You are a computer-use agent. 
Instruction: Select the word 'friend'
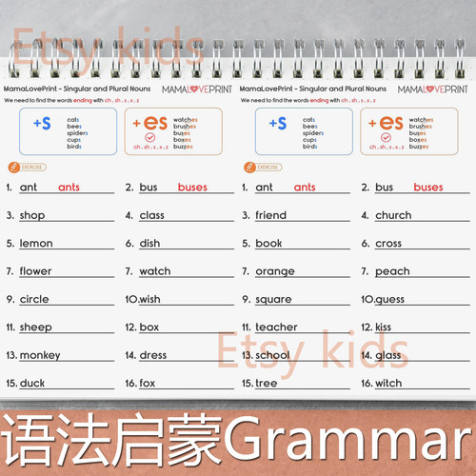pyautogui.click(x=270, y=215)
